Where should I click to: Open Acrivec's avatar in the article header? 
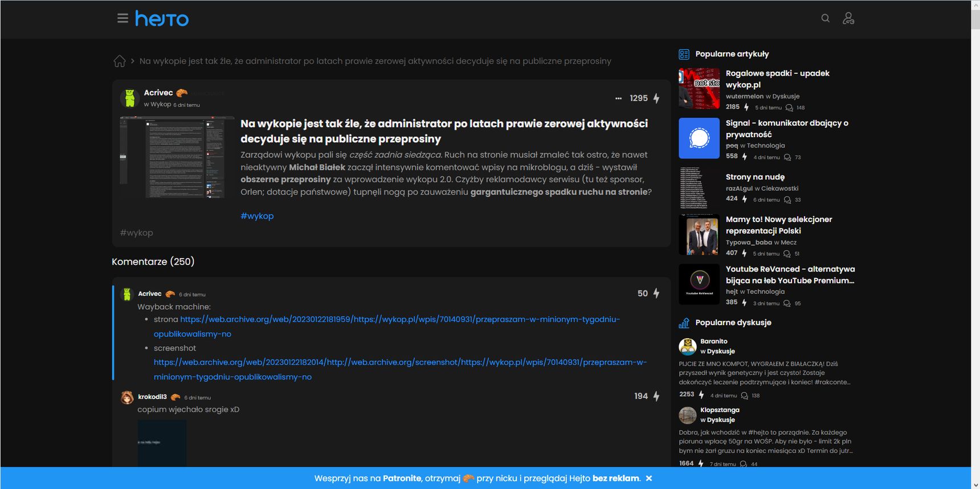(130, 98)
